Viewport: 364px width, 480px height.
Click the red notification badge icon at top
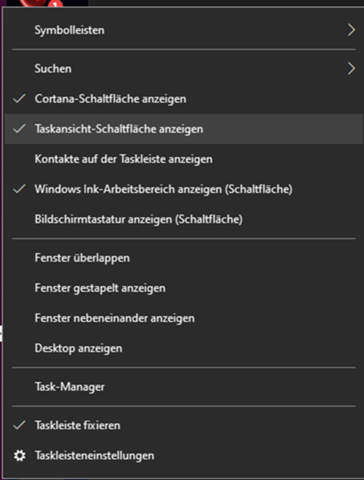[x=56, y=4]
